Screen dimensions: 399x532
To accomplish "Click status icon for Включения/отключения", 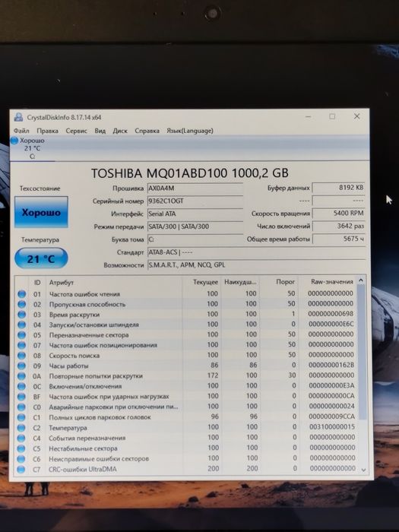I will coord(22,386).
